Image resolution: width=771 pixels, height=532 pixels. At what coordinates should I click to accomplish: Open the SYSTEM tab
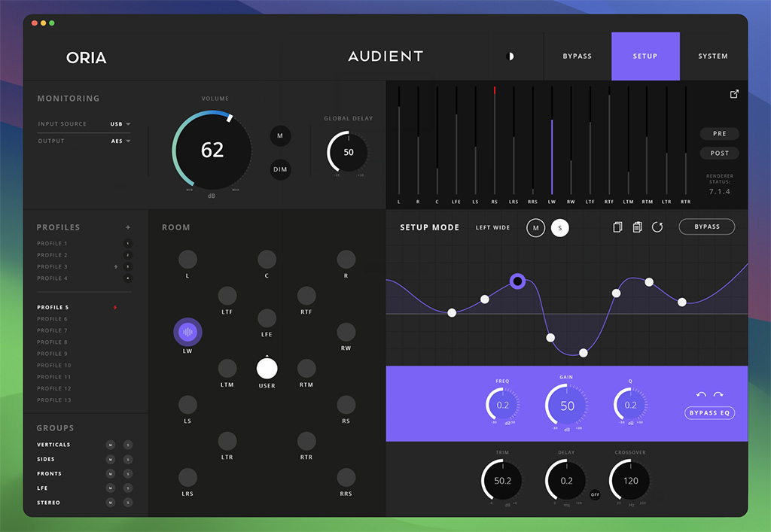713,56
